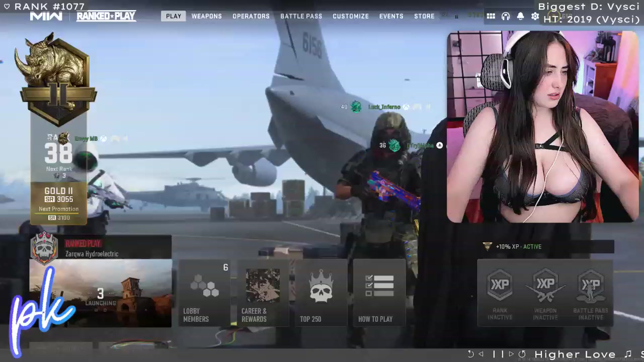Viewport: 644px width, 362px height.
Task: Click the Next Promotion SR 3100 text
Action: point(59,213)
